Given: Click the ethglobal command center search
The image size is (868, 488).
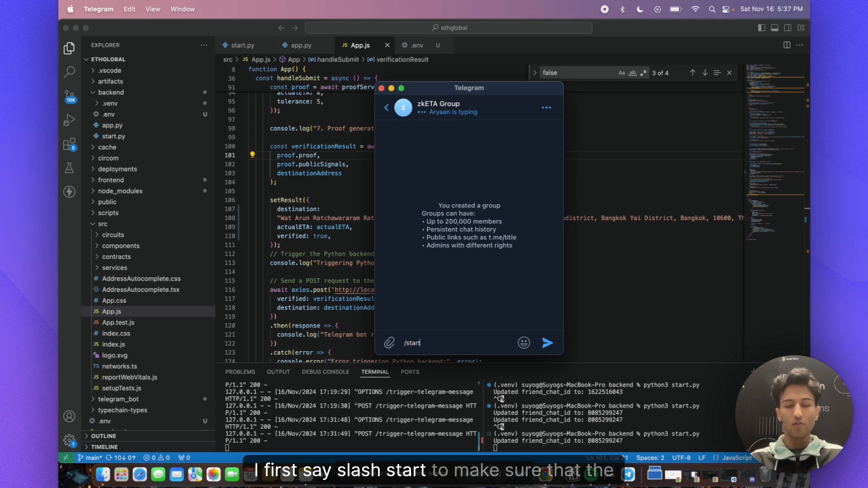Looking at the screenshot, I should (x=448, y=28).
